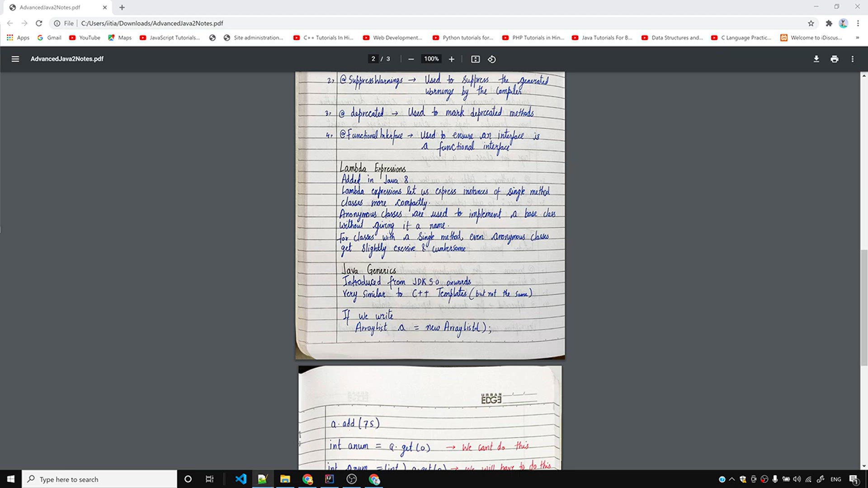This screenshot has width=868, height=488.
Task: Open the PDF viewer sidebar menu
Action: coord(15,59)
